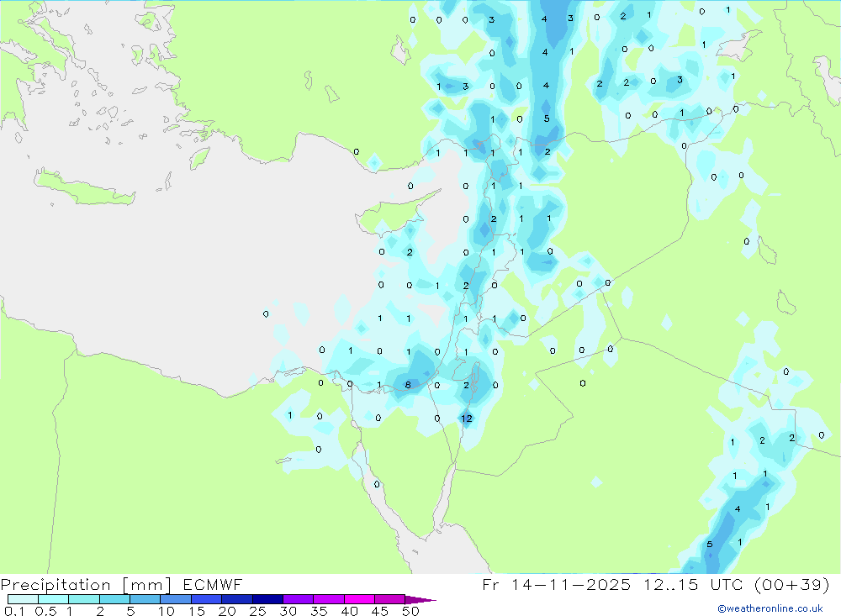Click the 40–45 mm magenta legend swatch
Screen dimensions: 841x616
click(359, 599)
